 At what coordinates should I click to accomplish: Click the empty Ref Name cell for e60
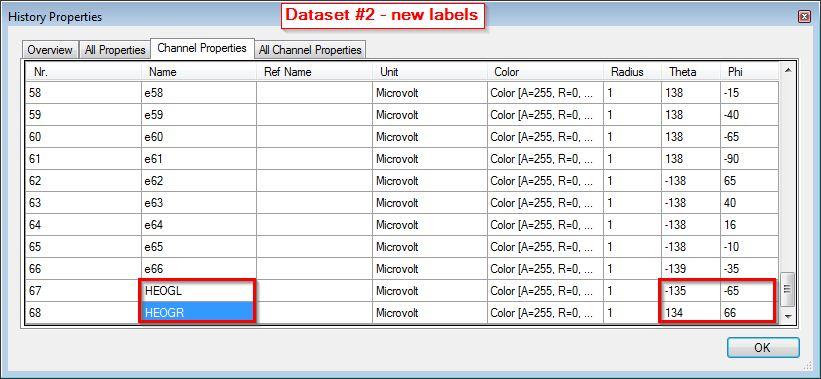314,137
